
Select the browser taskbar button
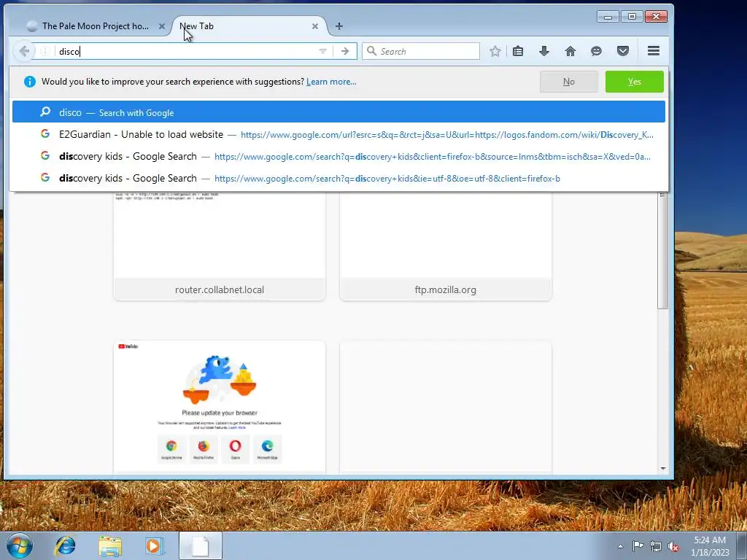201,545
